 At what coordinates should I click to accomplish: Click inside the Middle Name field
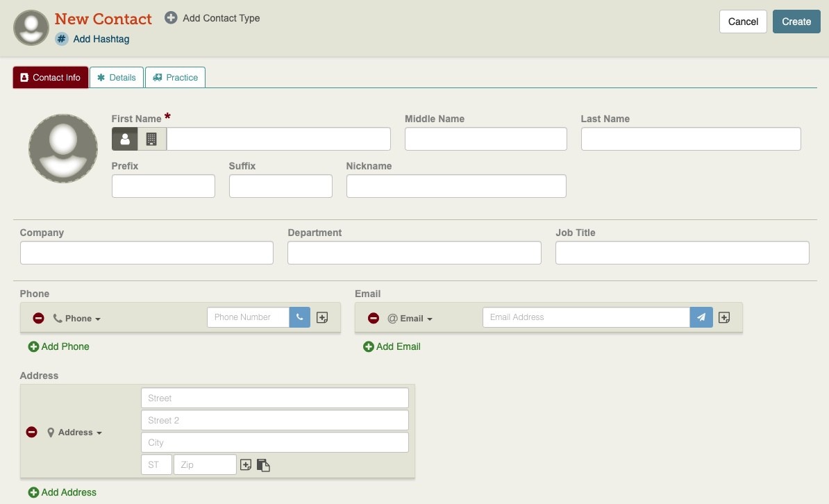coord(485,139)
